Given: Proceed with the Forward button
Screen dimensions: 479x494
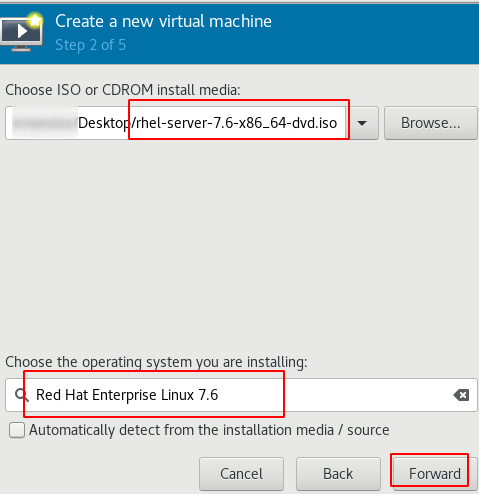Looking at the screenshot, I should [435, 474].
